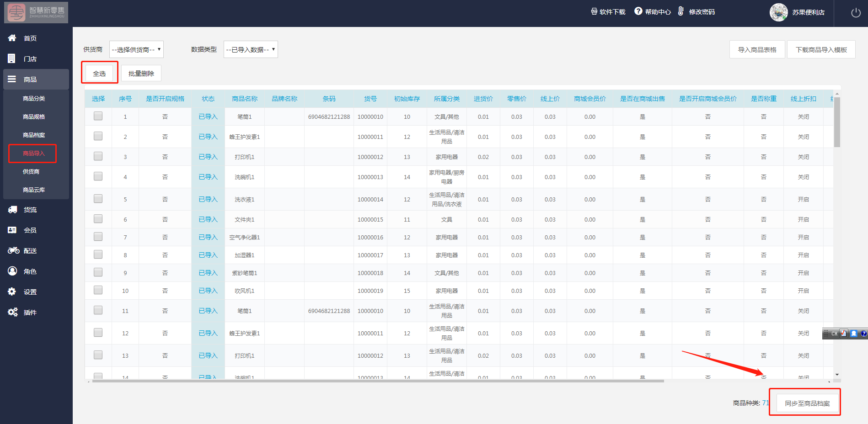
Task: Click the table's vertical scrollbar thumb
Action: [x=837, y=122]
